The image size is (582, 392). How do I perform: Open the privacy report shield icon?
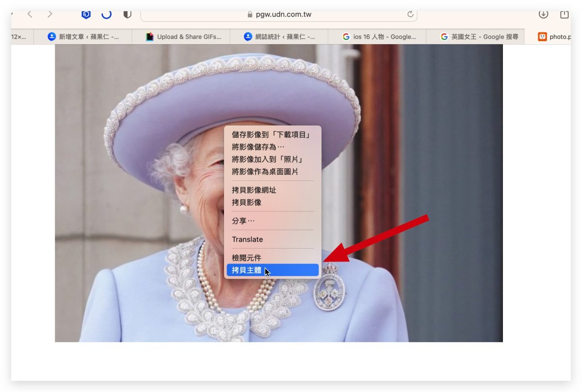[x=128, y=14]
